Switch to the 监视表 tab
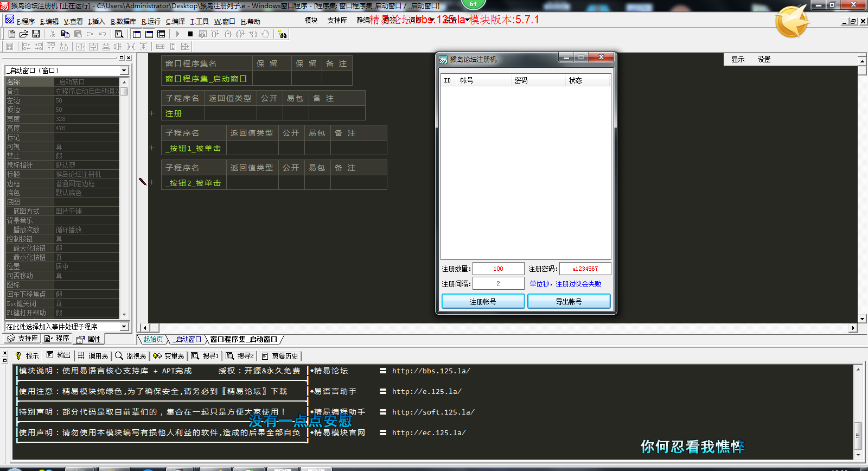868x471 pixels. pyautogui.click(x=131, y=356)
